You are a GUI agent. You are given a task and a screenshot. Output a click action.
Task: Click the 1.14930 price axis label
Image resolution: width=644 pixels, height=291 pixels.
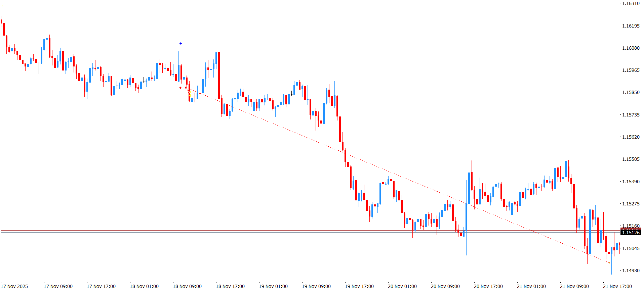[x=631, y=271]
